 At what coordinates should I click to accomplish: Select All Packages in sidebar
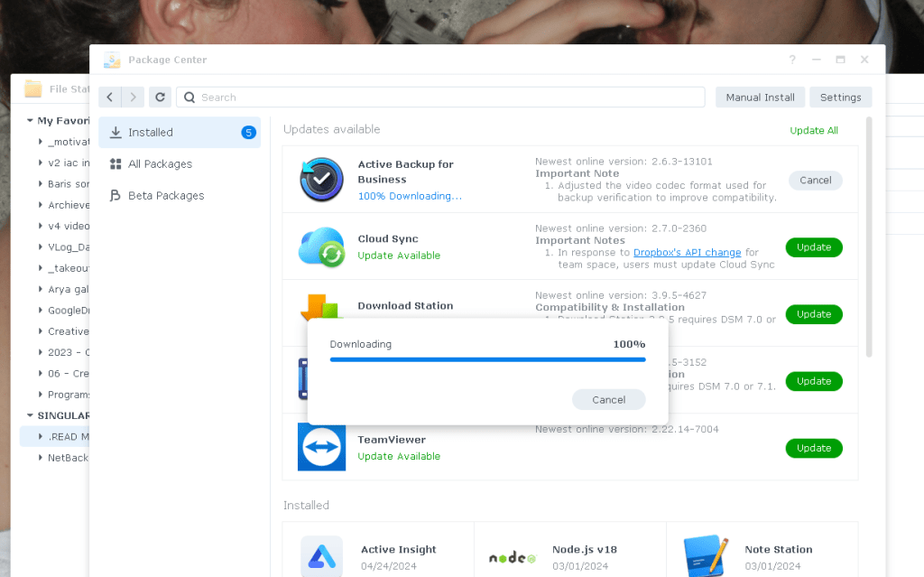click(x=180, y=164)
